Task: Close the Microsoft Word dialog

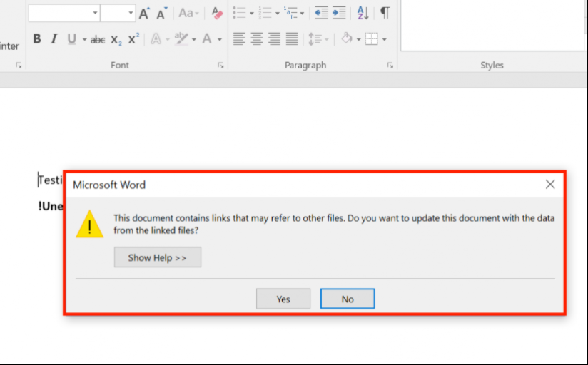Action: coord(550,184)
